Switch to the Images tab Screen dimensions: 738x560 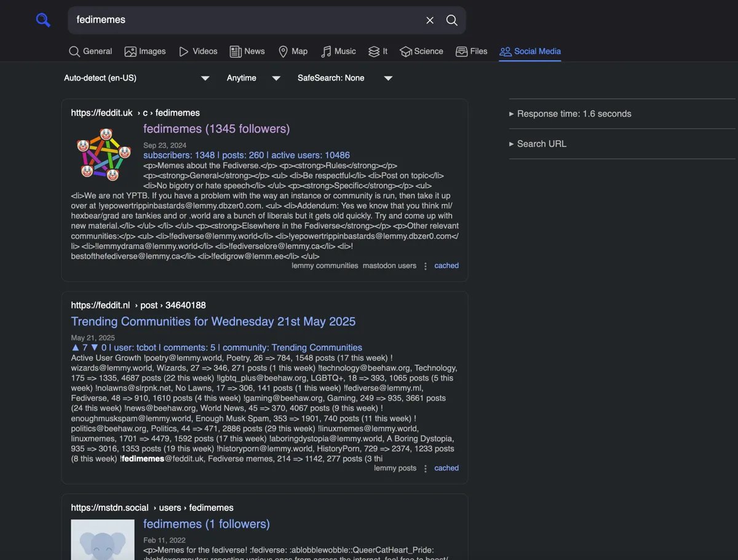pos(145,52)
